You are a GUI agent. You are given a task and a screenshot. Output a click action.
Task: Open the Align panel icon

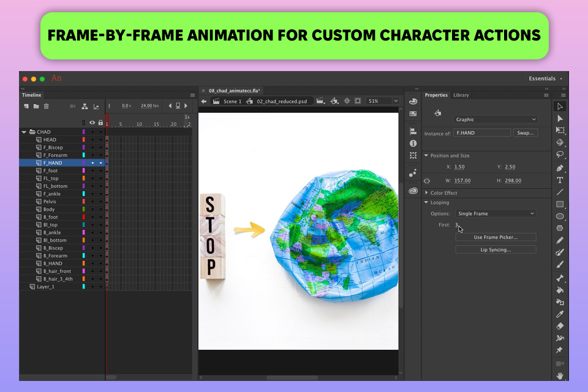tap(413, 131)
